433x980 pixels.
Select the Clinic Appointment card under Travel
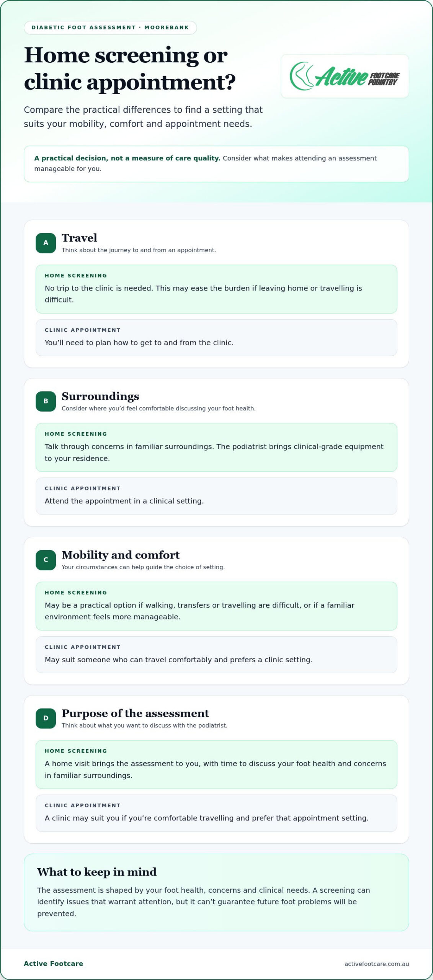pos(216,338)
